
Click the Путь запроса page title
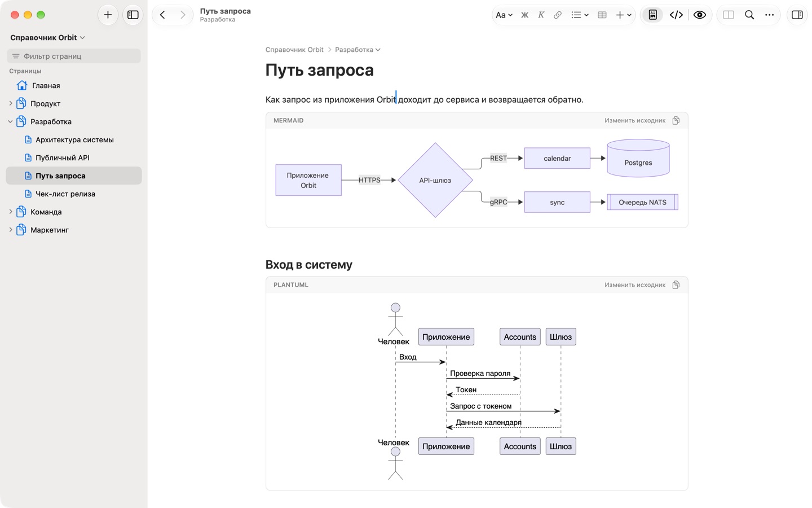[320, 70]
